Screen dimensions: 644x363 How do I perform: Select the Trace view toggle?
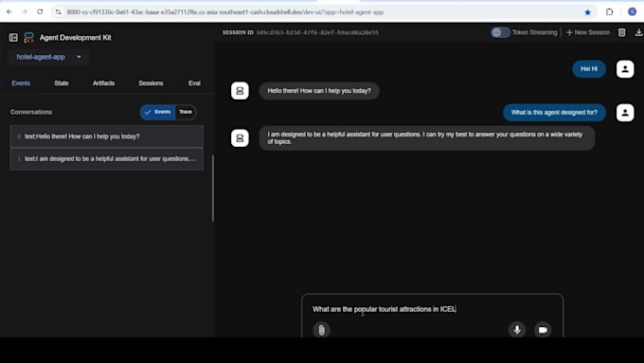click(x=186, y=112)
